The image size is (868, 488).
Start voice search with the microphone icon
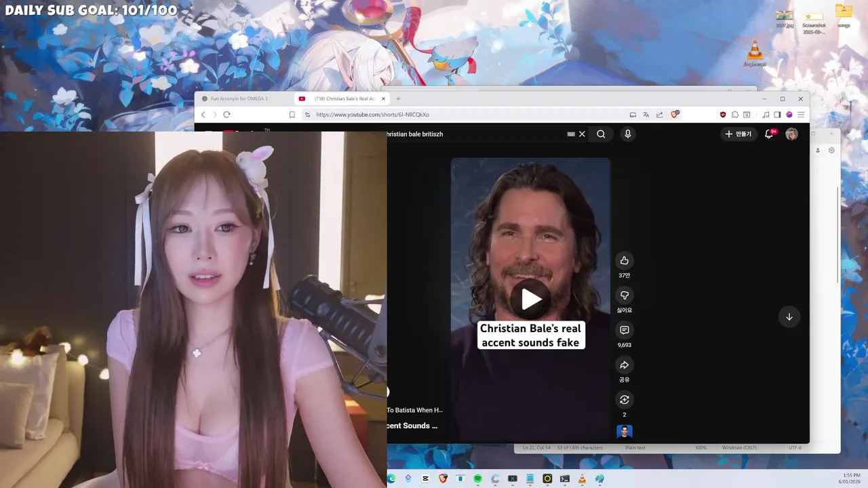[628, 134]
